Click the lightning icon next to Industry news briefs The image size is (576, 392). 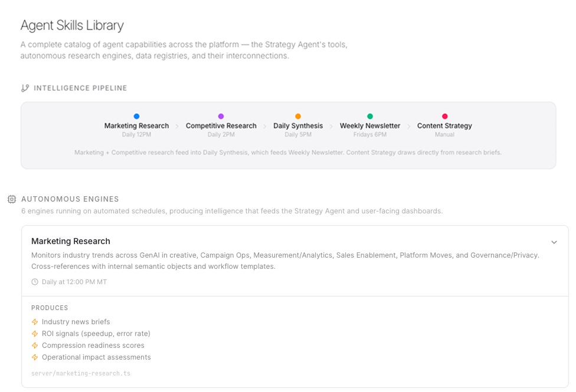click(35, 322)
